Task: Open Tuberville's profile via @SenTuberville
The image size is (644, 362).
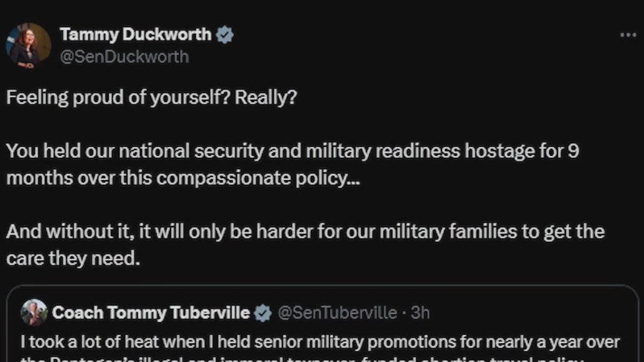Action: pos(336,312)
